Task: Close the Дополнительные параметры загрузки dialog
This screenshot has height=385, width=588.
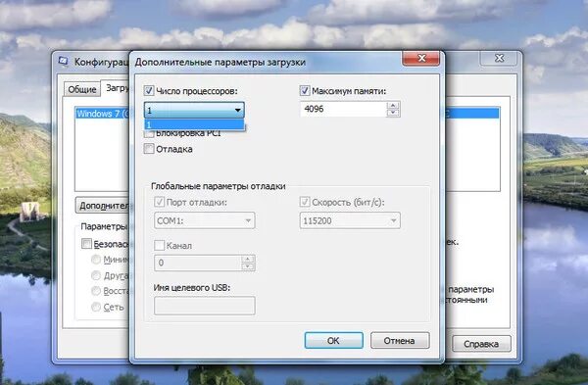Action: tap(420, 58)
